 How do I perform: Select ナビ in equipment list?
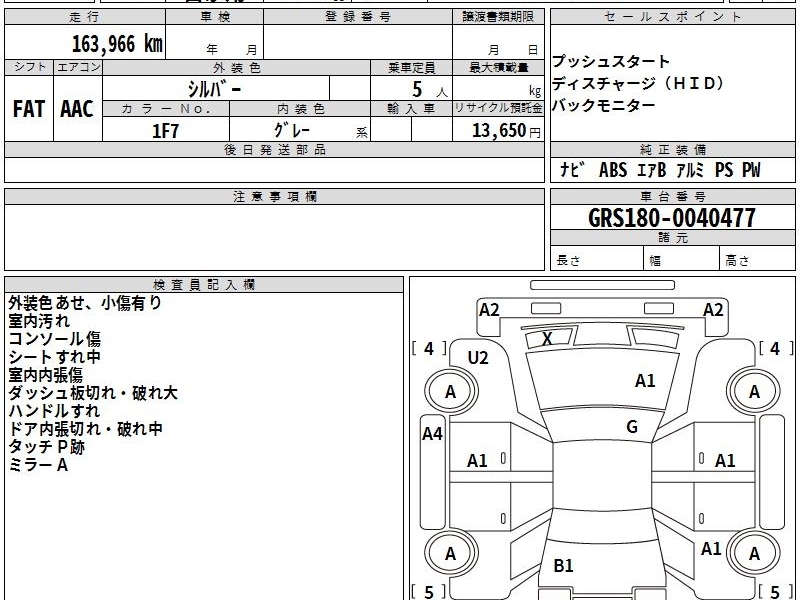[x=572, y=169]
